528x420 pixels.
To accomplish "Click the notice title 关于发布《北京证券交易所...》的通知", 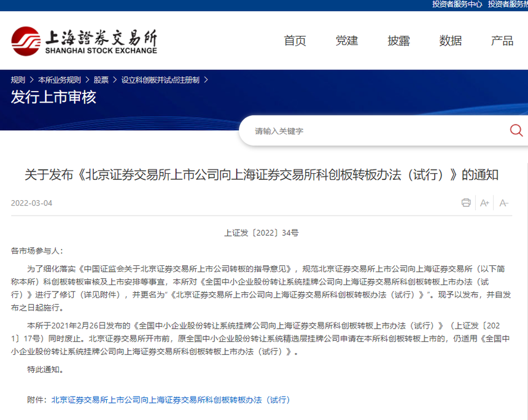I will [262, 175].
